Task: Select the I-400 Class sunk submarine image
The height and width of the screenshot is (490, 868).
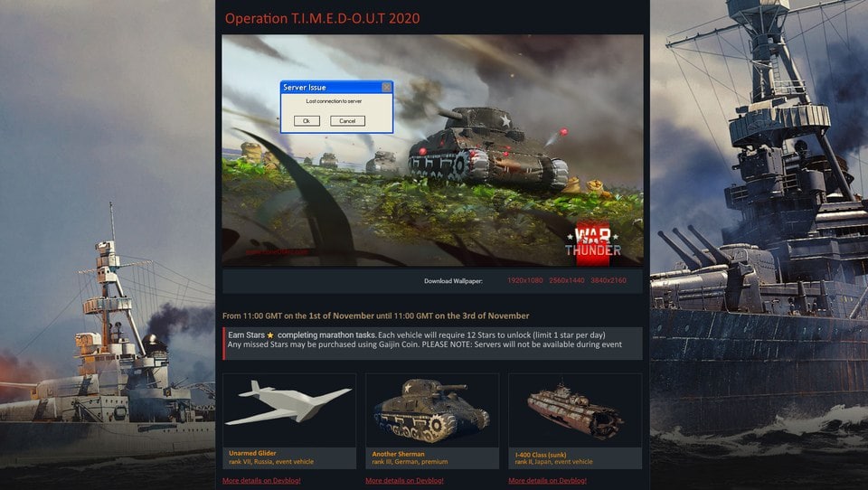Action: [x=575, y=410]
